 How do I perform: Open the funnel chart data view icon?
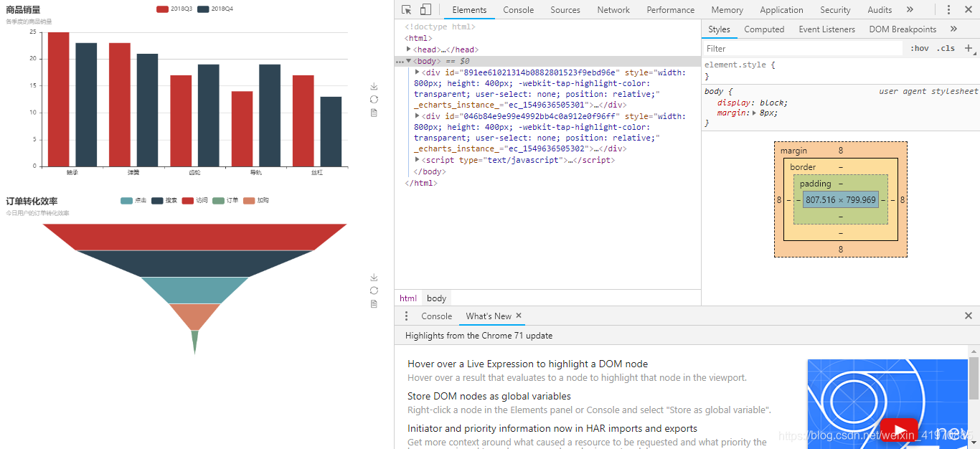[x=374, y=303]
